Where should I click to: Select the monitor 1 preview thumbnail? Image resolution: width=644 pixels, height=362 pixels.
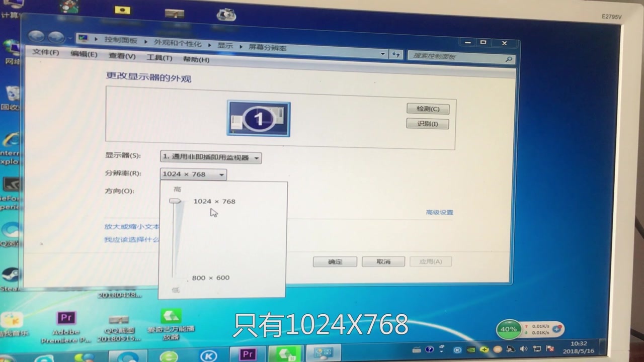pos(259,119)
